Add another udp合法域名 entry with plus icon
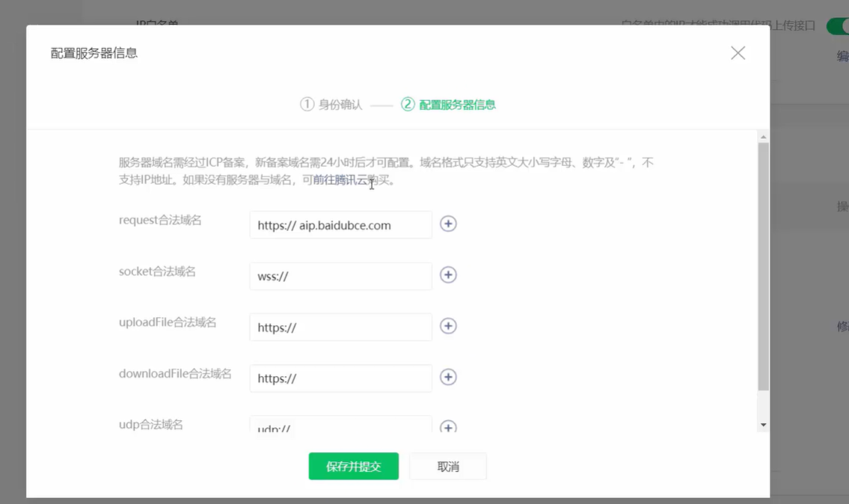This screenshot has height=504, width=849. (448, 426)
